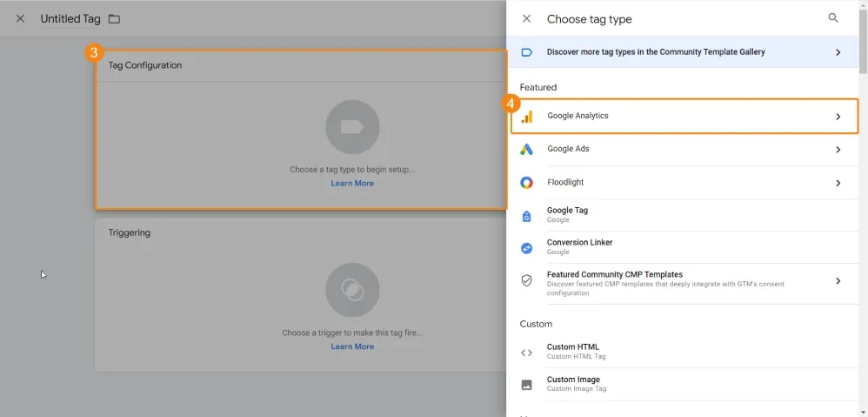Click the Featured section label
The height and width of the screenshot is (417, 868).
[x=538, y=88]
